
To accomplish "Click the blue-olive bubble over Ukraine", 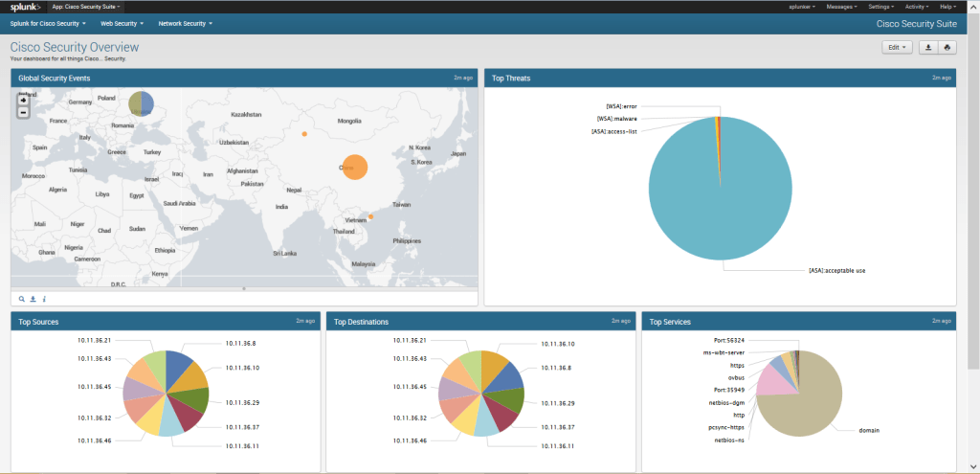I will (141, 103).
